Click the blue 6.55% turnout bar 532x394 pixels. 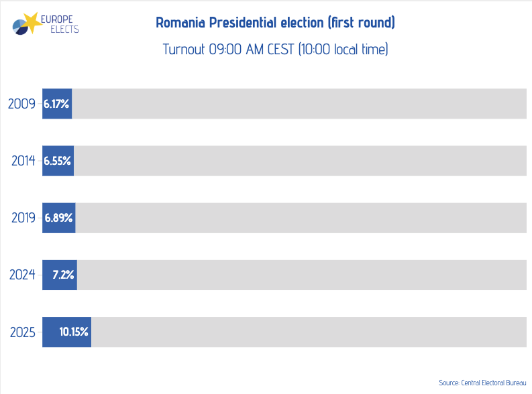pyautogui.click(x=58, y=161)
